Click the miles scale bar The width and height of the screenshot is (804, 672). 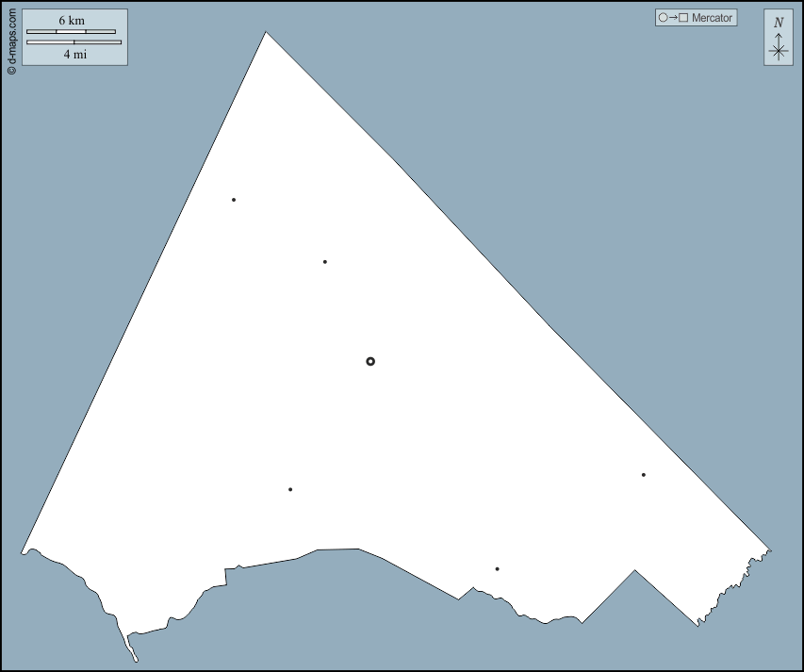point(74,42)
